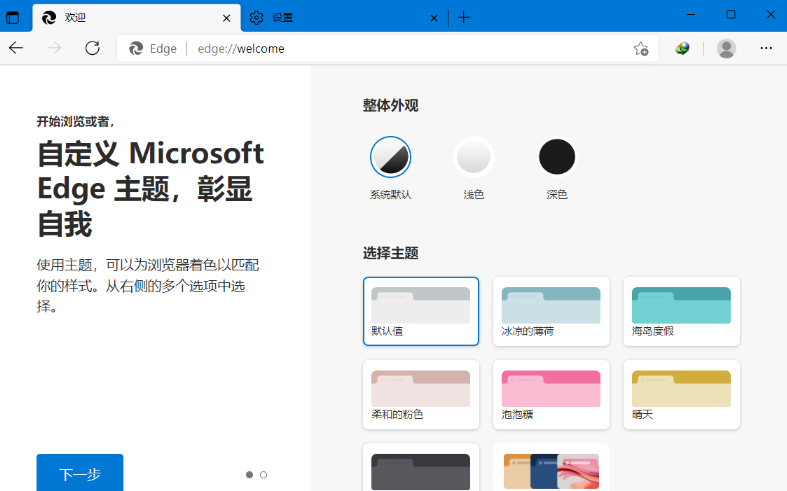Click the 下一步 button
787x491 pixels.
click(80, 473)
